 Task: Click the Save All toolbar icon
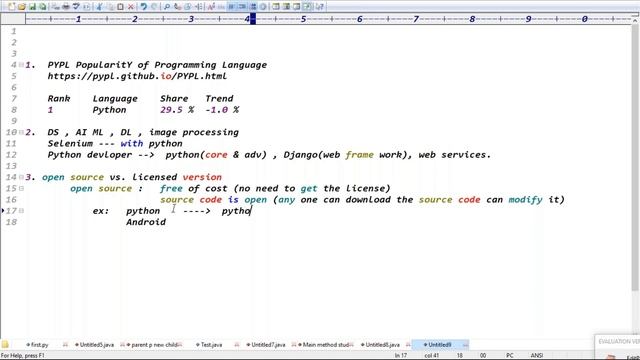[x=42, y=7]
